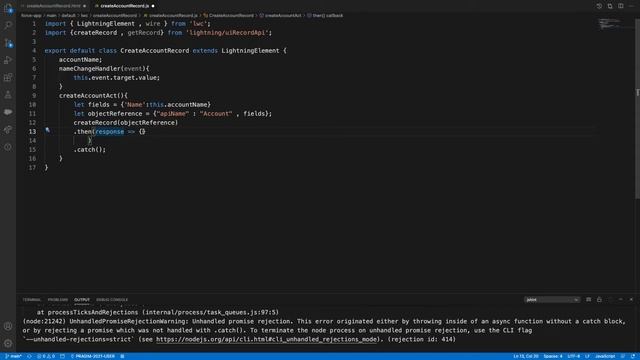This screenshot has height=360, width=640.
Task: Click 'createRecord(objectReference)' on line 12
Action: [x=126, y=122]
